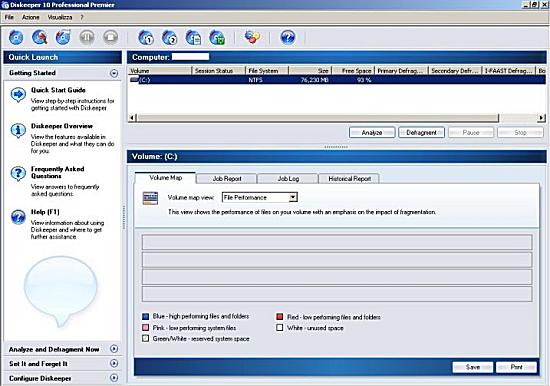Click the blue question mark toolbar icon

(x=288, y=37)
